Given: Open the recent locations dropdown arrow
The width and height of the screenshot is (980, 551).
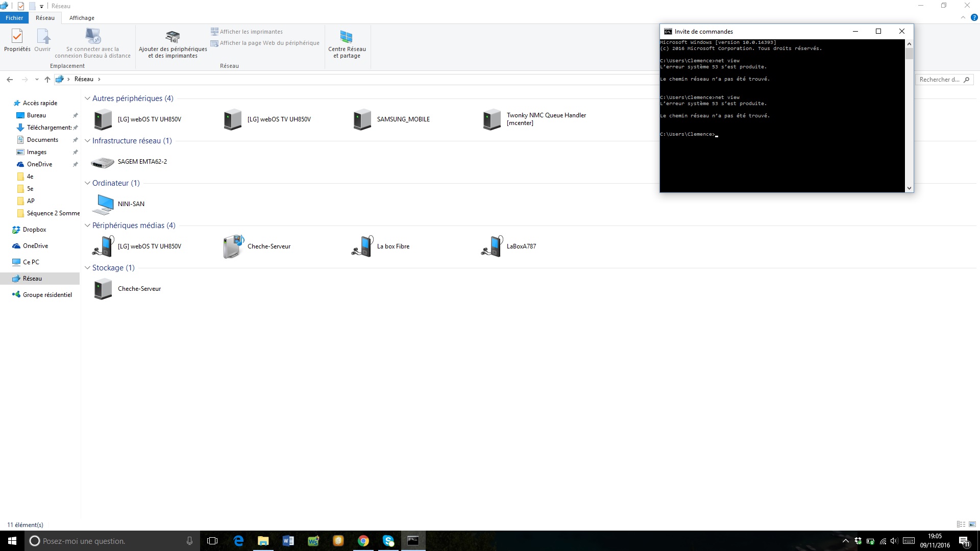Looking at the screenshot, I should coord(37,80).
